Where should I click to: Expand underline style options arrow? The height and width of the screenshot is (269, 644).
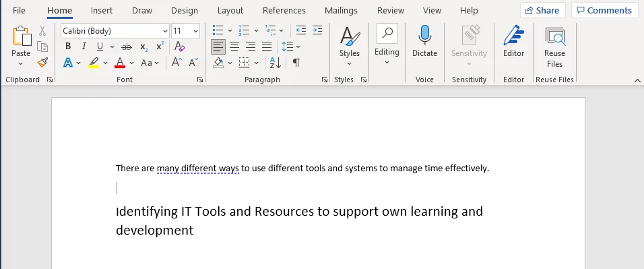click(112, 47)
